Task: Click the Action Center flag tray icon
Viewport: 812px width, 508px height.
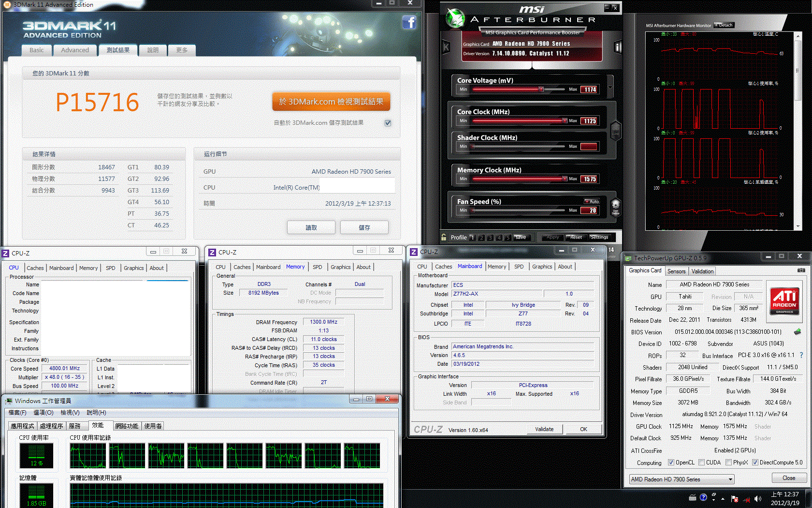Action: click(x=735, y=499)
